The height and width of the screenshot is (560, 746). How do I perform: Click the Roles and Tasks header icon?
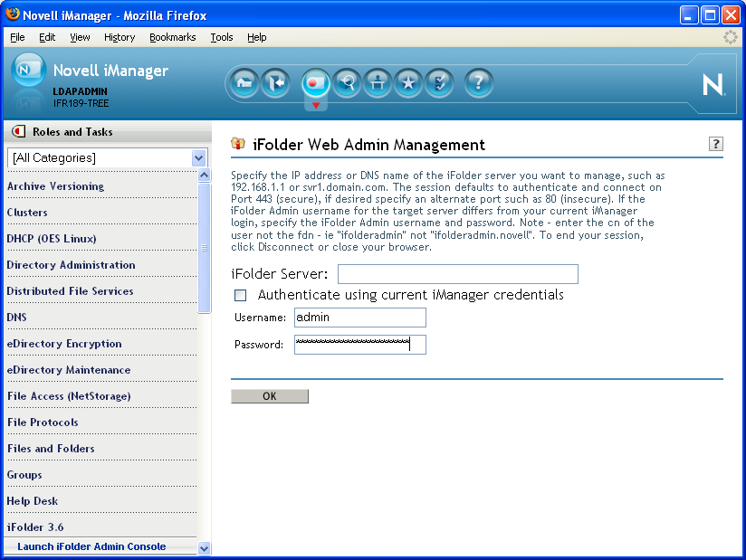pos(18,131)
